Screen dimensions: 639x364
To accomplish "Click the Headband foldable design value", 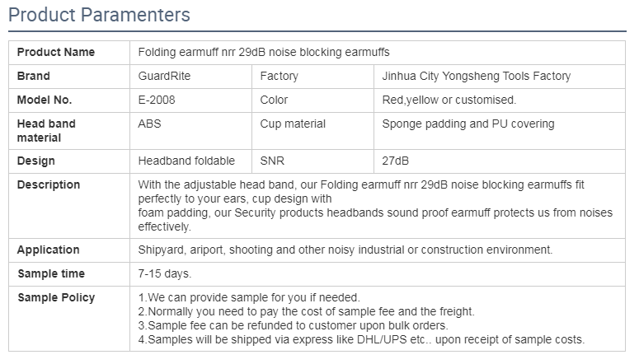I will [186, 161].
